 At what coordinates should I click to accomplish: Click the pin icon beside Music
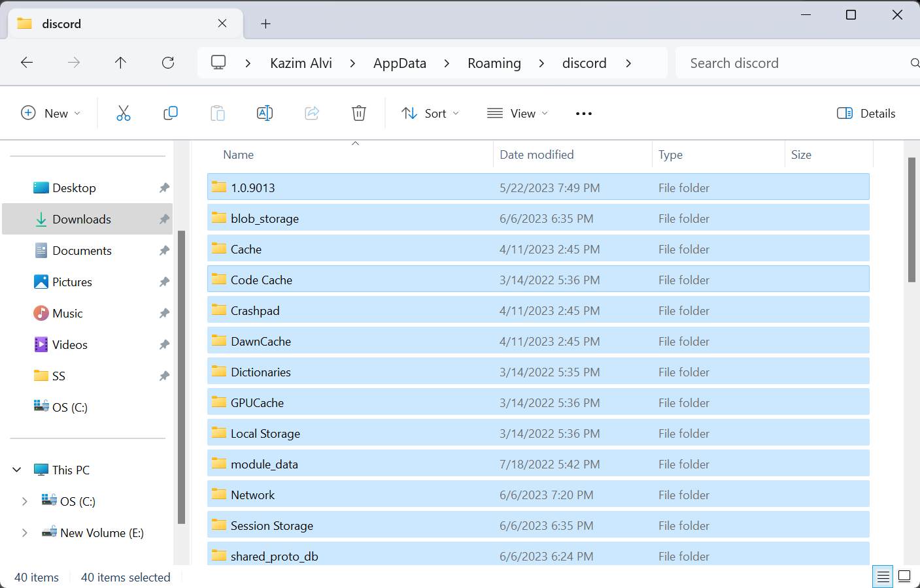pos(164,314)
